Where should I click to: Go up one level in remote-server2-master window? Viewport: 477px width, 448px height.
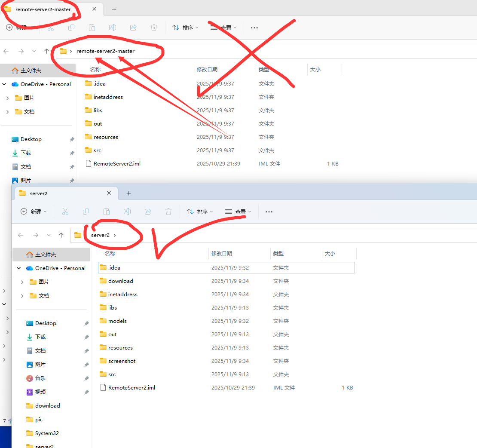click(46, 51)
